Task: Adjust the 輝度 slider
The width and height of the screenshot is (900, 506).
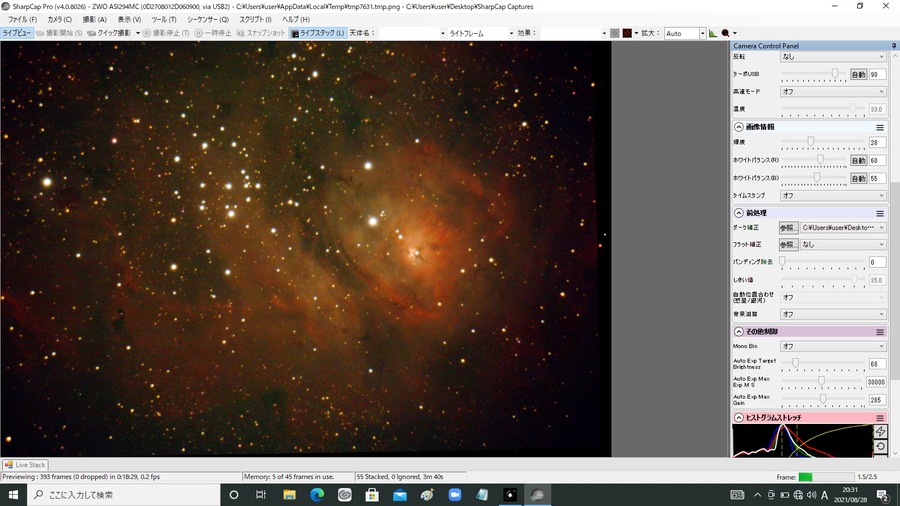Action: point(822,142)
